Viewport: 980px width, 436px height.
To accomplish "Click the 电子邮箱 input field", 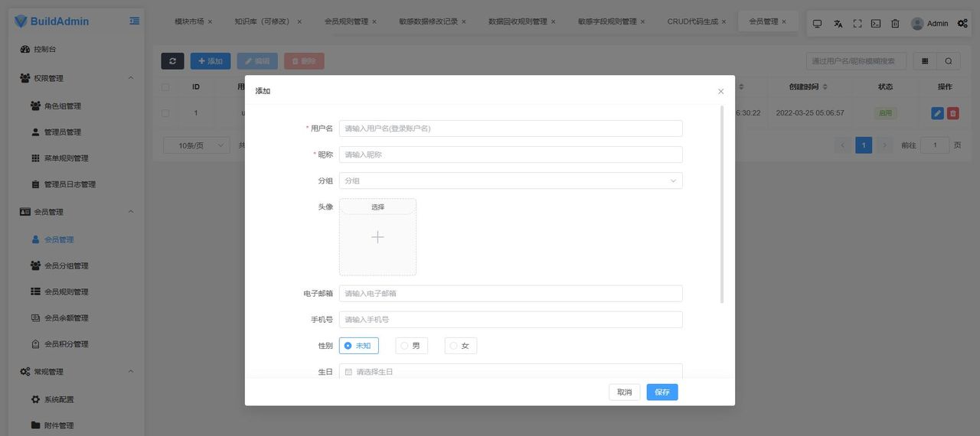I will [x=511, y=294].
